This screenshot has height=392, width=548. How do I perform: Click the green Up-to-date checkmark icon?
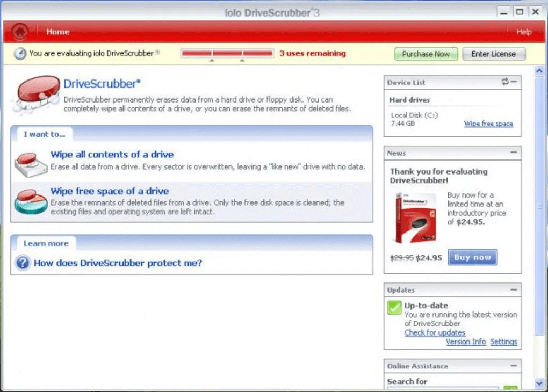394,308
